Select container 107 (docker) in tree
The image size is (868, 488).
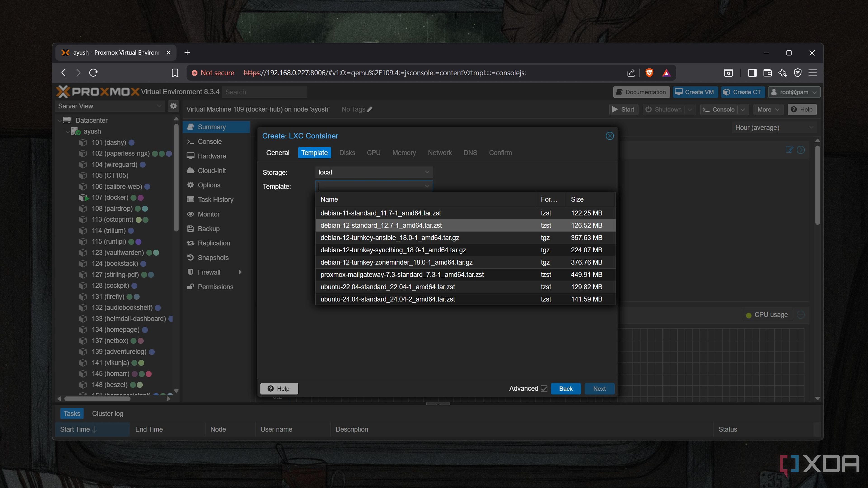(110, 197)
